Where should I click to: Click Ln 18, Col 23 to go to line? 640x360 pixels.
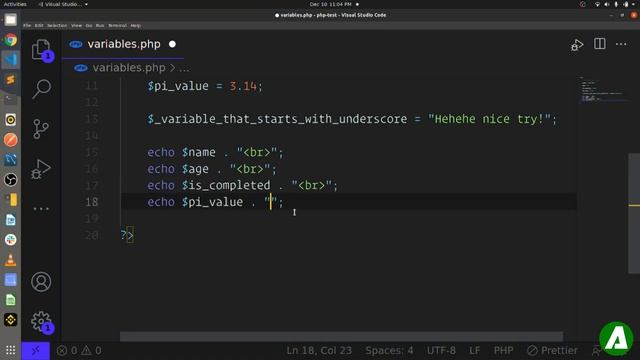319,351
